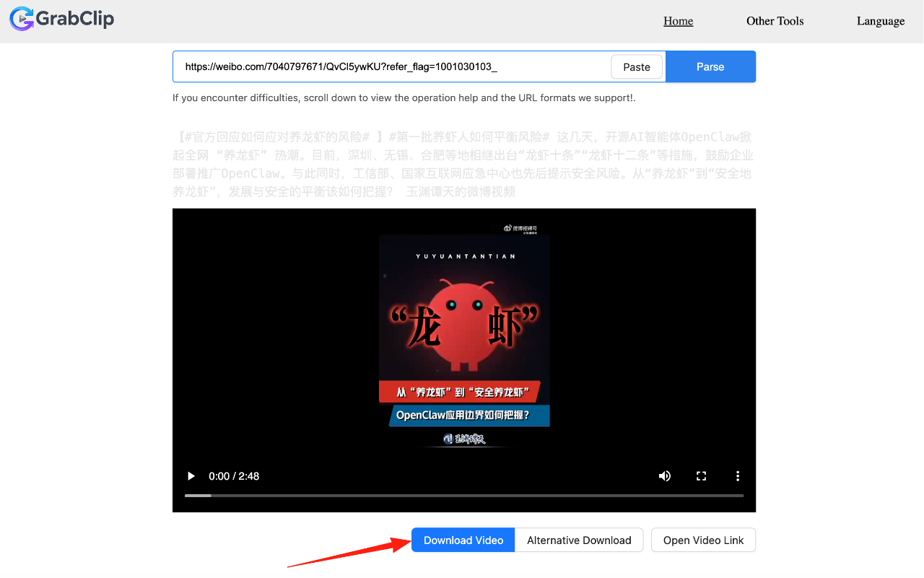This screenshot has height=578, width=924.
Task: Mute the video audio with speaker icon
Action: [664, 476]
